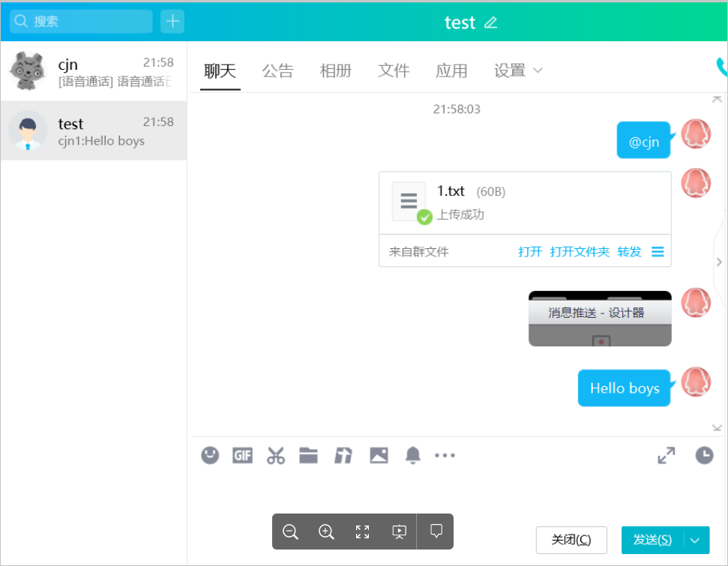Click the send picture icon
This screenshot has width=728, height=566.
coord(379,455)
